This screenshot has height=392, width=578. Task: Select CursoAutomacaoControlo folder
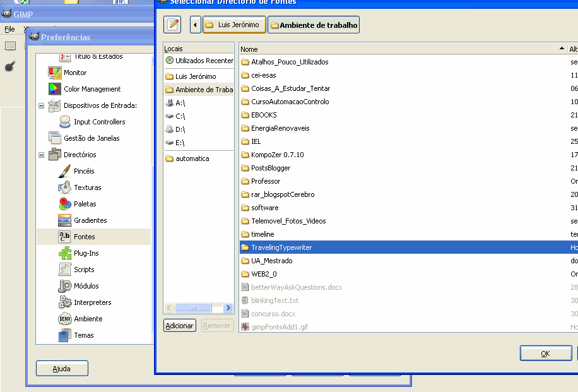coord(290,102)
